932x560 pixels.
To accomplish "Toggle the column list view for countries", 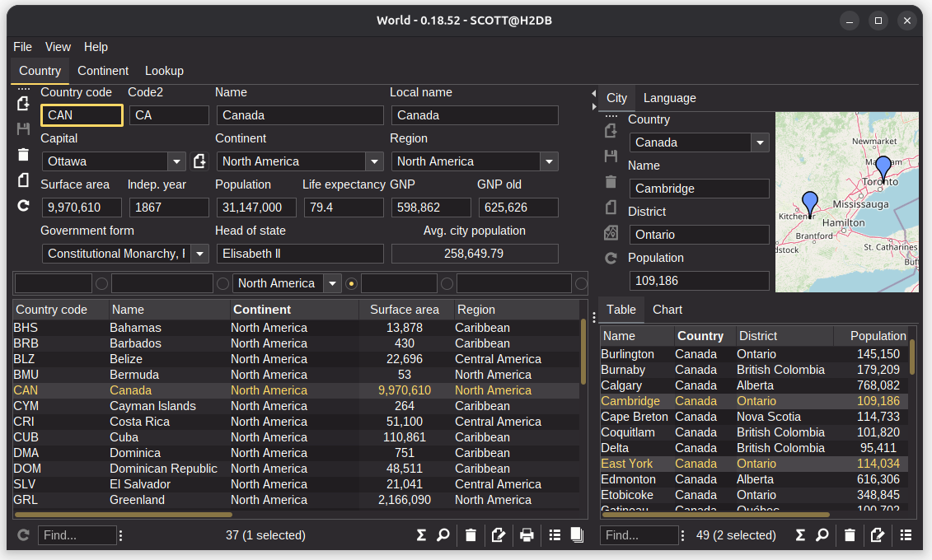I will (555, 534).
